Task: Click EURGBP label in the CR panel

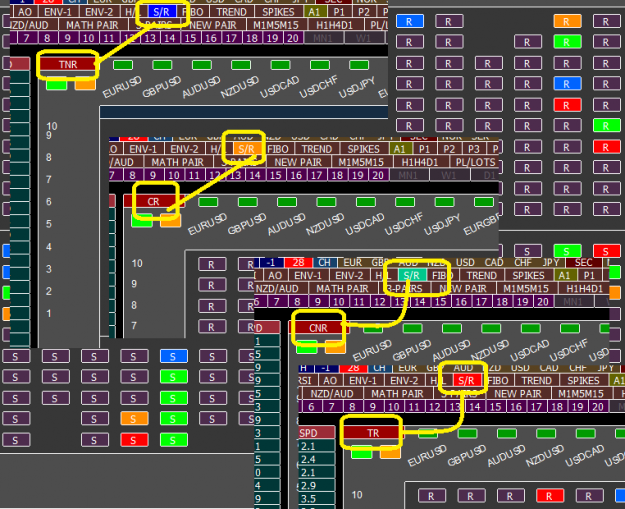Action: (482, 224)
